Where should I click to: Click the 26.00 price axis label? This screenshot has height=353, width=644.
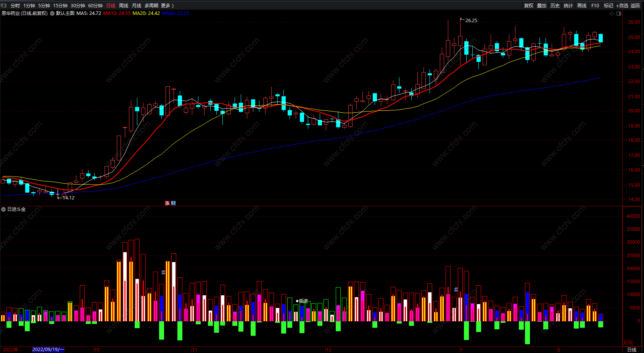[634, 22]
